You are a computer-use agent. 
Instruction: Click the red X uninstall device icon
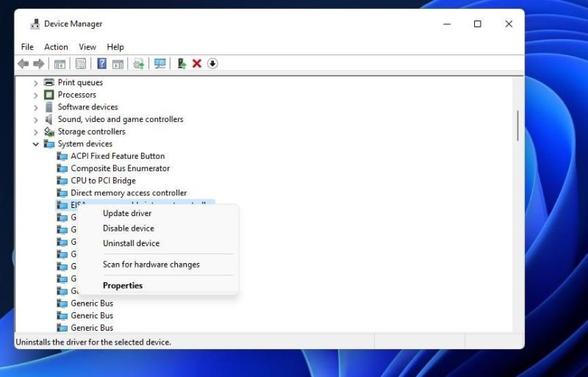[x=197, y=64]
